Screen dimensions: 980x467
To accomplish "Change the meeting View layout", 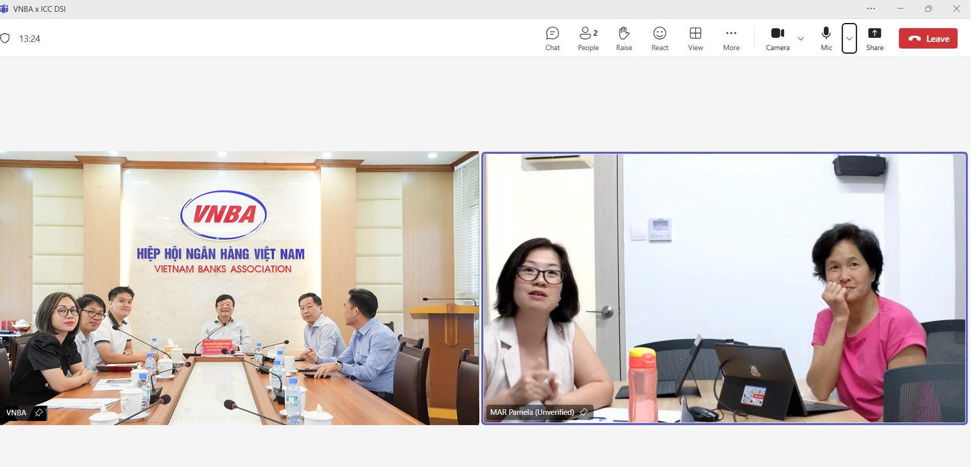I will 695,39.
